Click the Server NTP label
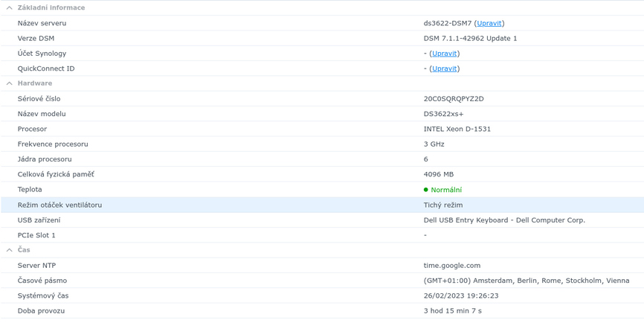The height and width of the screenshot is (323, 644). [x=36, y=266]
